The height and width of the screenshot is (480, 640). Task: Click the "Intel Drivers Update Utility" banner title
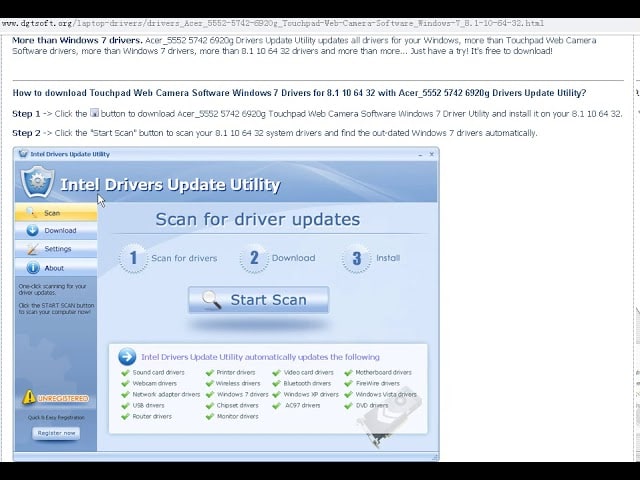coord(170,184)
